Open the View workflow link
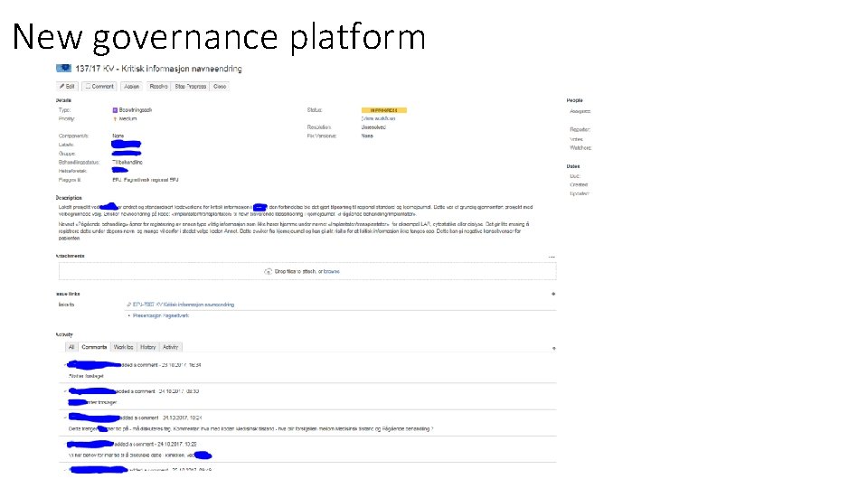Image resolution: width=868 pixels, height=488 pixels. click(x=378, y=118)
